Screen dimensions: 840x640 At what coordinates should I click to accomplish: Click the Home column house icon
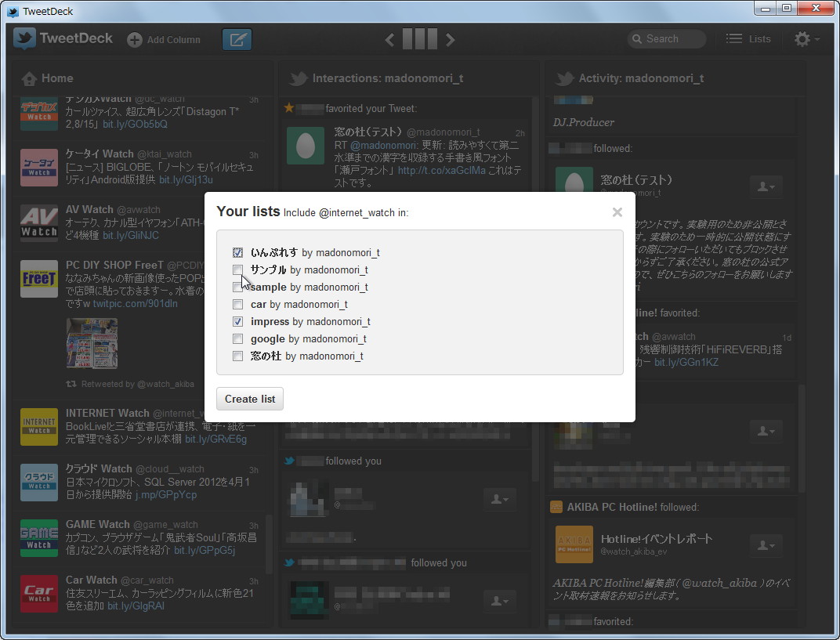[29, 79]
